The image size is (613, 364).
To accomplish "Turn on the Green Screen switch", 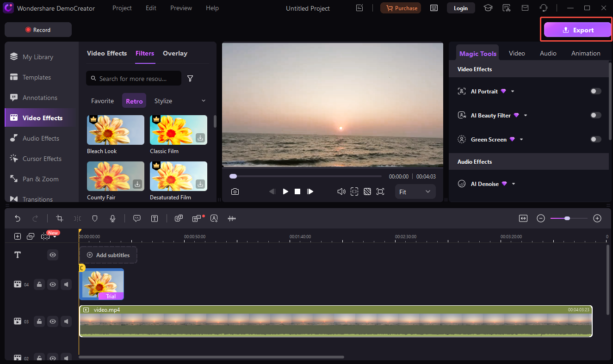I will click(596, 139).
